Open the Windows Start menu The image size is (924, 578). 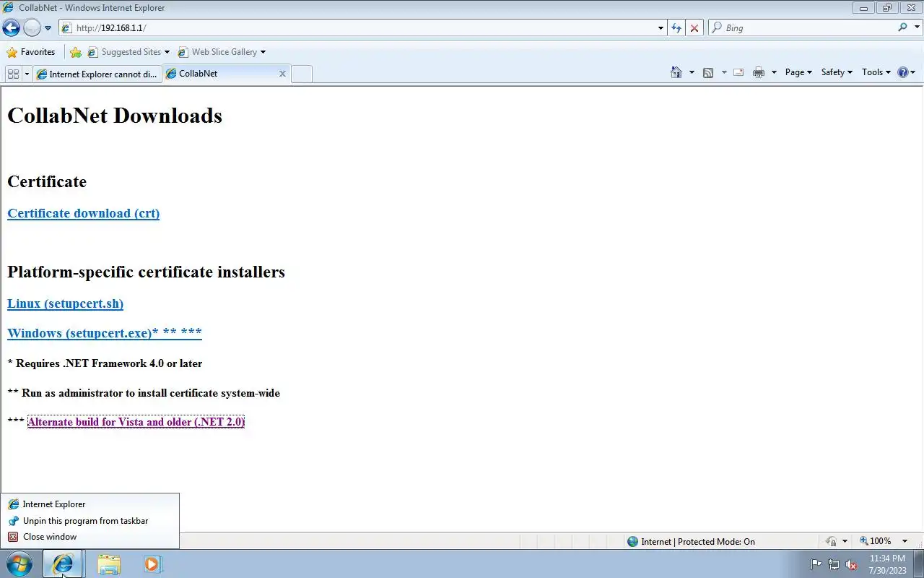[x=19, y=564]
